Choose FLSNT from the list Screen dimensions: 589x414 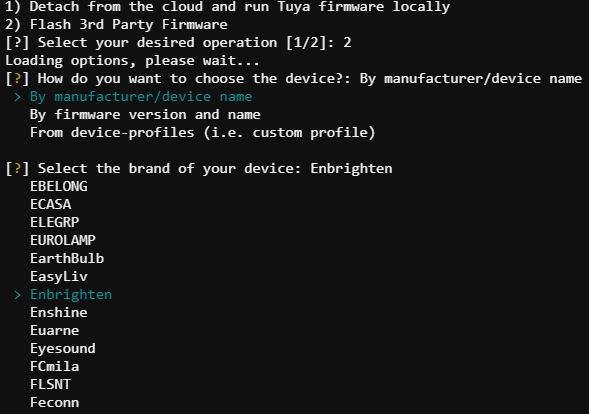(x=50, y=385)
